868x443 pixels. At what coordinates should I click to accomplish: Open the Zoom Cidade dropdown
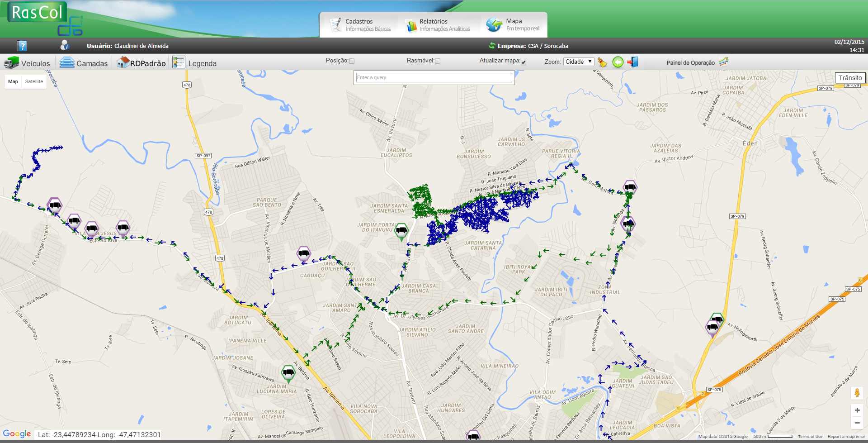(579, 62)
